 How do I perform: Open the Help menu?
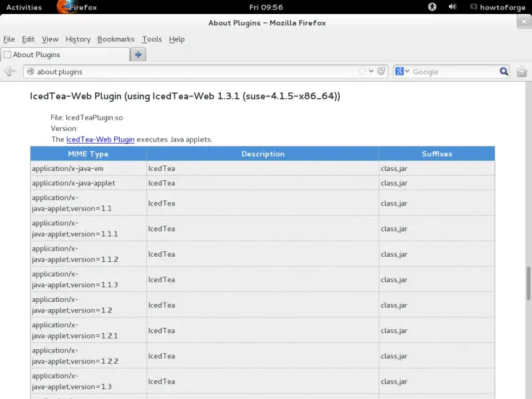177,39
